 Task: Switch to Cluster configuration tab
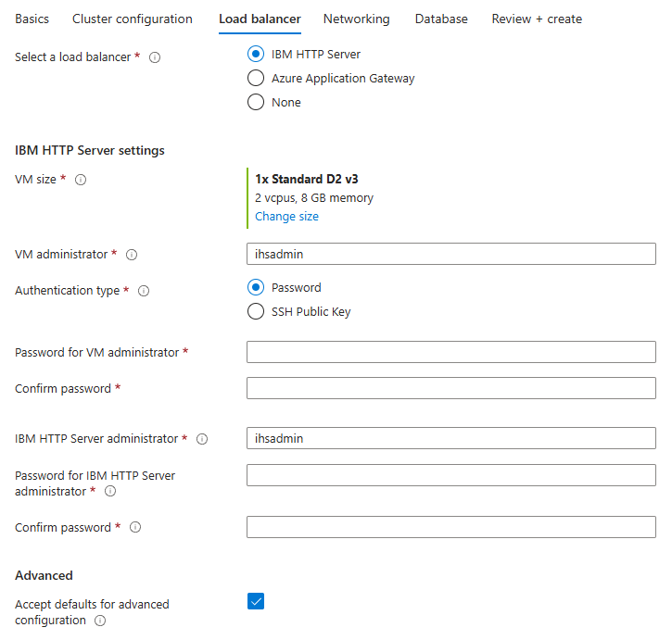coord(133,19)
